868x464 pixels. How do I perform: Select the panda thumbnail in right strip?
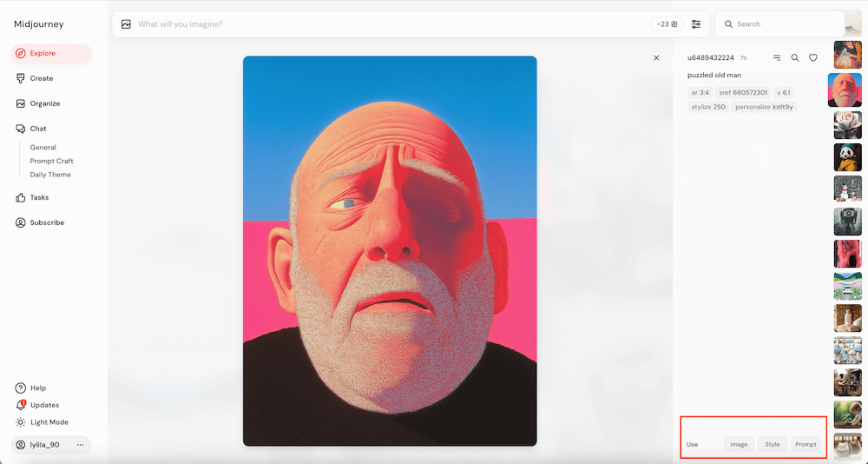pos(847,157)
